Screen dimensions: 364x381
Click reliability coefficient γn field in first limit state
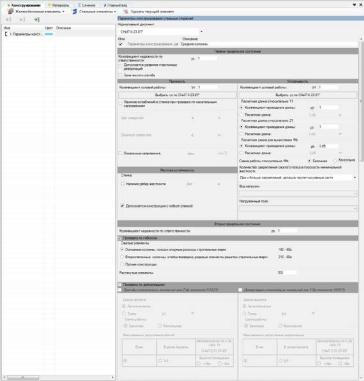point(207,58)
